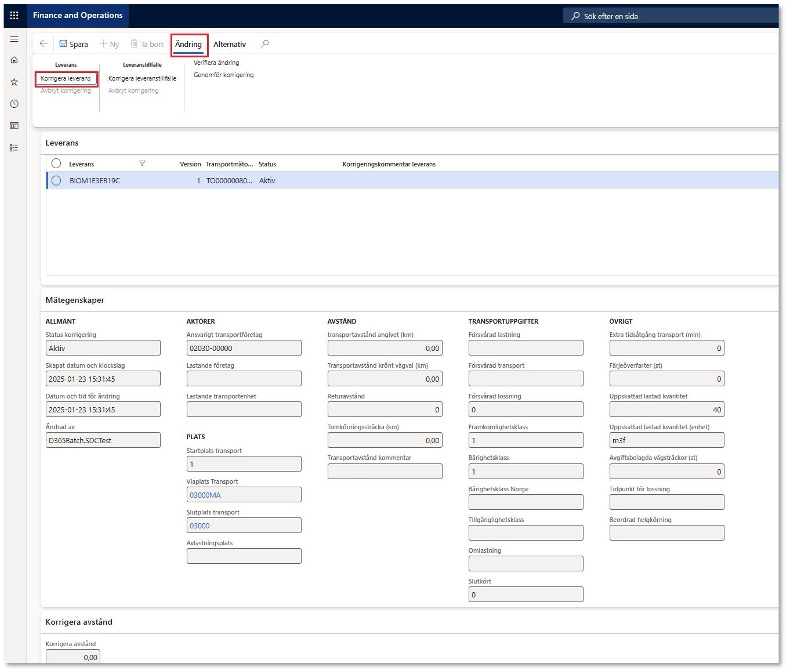Click the back arrow in the action bar

click(x=44, y=44)
